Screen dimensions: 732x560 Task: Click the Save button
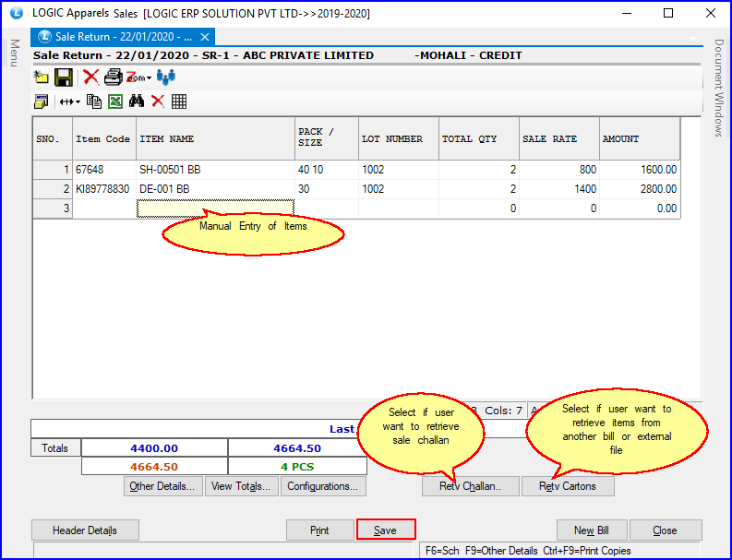(x=386, y=530)
